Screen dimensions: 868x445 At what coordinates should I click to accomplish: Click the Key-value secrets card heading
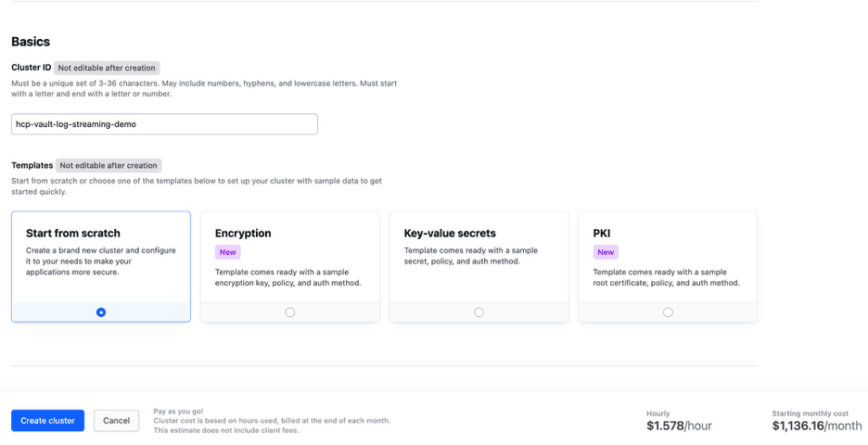450,234
